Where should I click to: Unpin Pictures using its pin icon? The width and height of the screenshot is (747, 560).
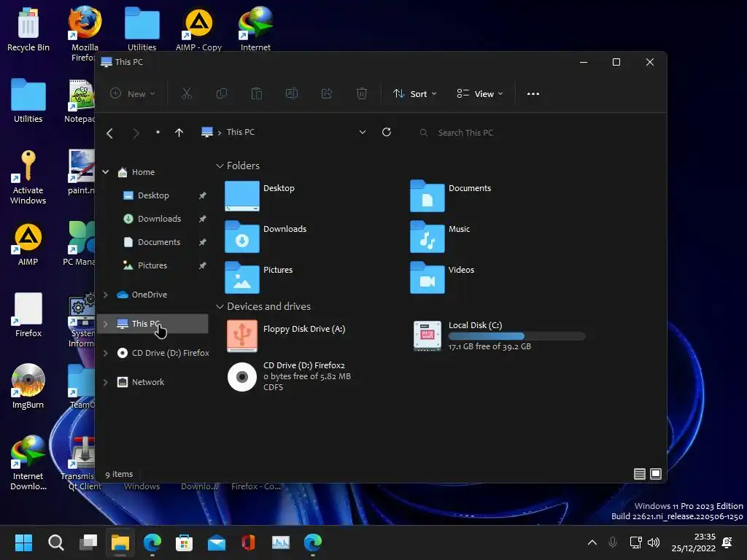203,265
